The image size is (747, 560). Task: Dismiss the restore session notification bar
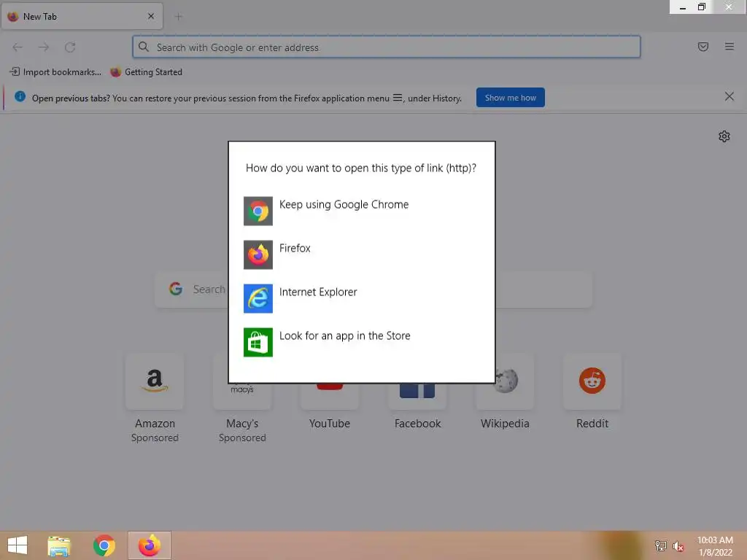tap(729, 97)
